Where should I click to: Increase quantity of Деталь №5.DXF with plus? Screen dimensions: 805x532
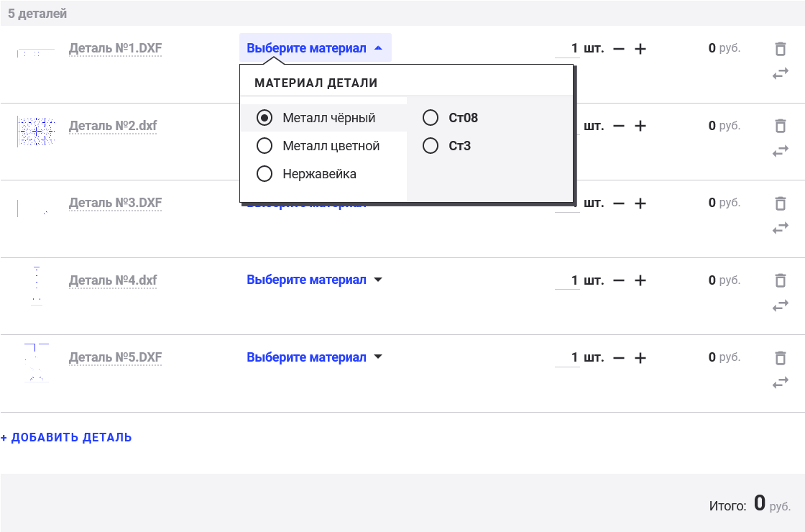pyautogui.click(x=640, y=357)
